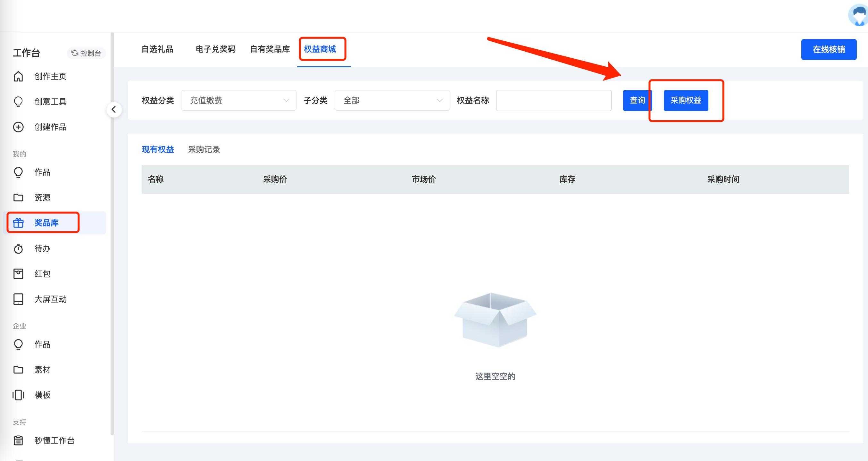Switch to the 电子兑奖码 tab
Screen dimensions: 868x461
[216, 49]
